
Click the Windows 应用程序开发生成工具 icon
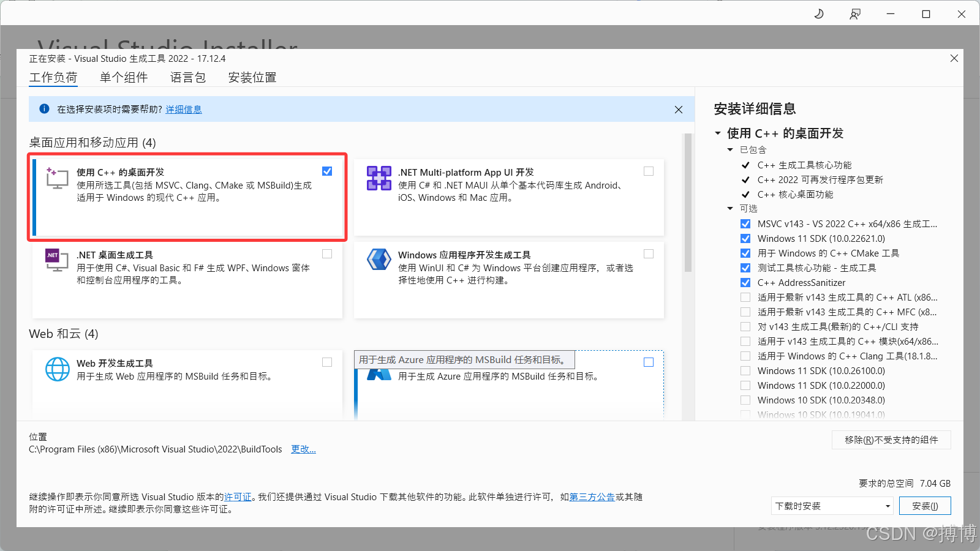pyautogui.click(x=379, y=260)
